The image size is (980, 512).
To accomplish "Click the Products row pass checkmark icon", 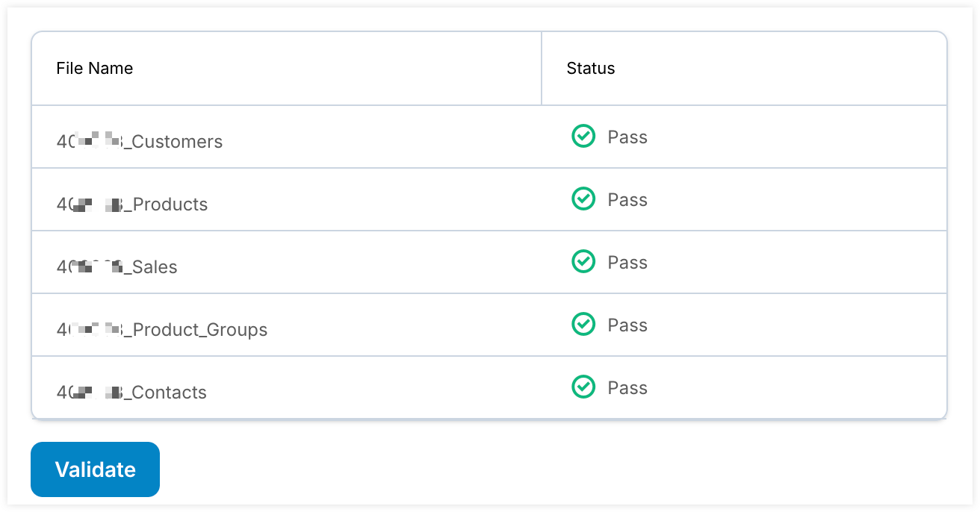I will coord(583,199).
